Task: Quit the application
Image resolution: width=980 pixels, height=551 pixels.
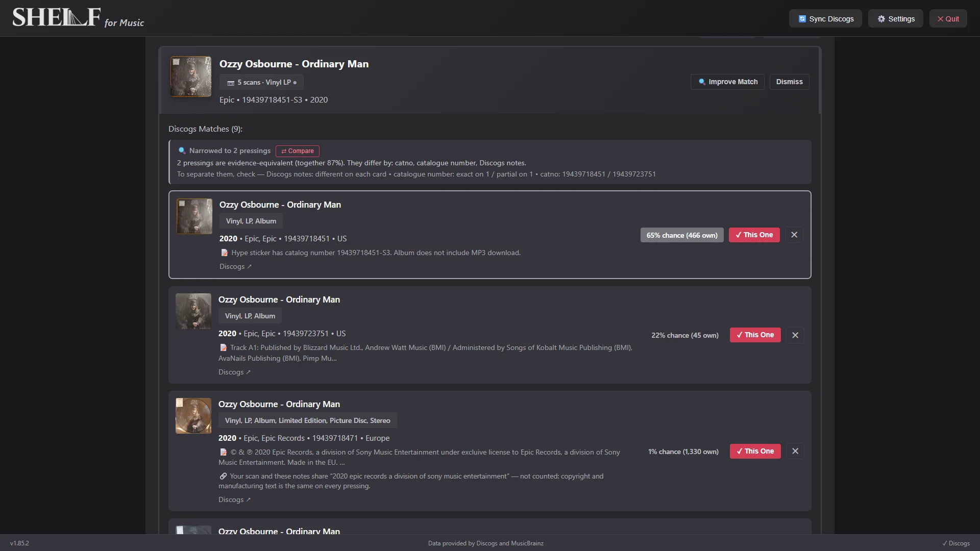Action: (x=948, y=19)
